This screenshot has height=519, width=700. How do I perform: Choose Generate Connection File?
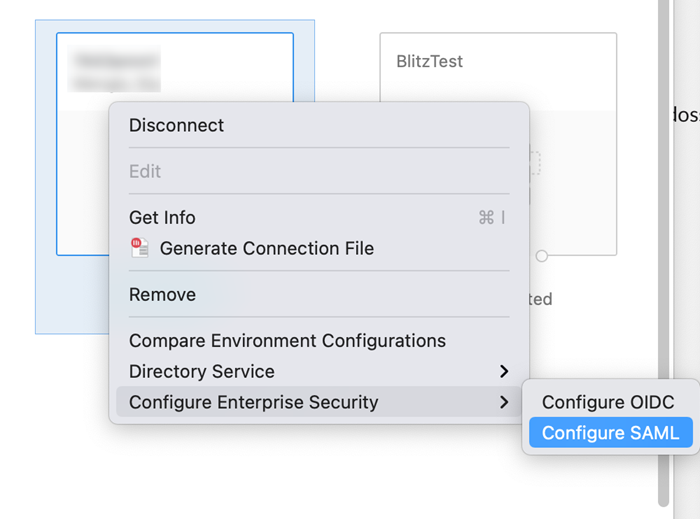(266, 248)
